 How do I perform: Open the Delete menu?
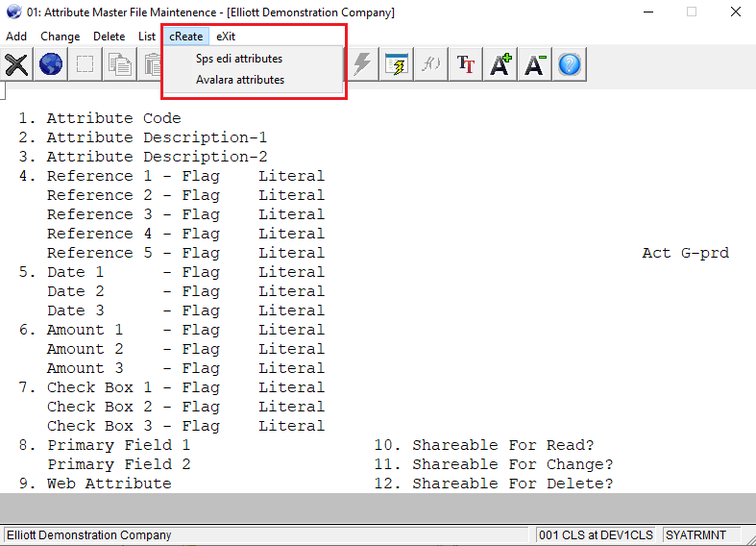pyautogui.click(x=109, y=36)
